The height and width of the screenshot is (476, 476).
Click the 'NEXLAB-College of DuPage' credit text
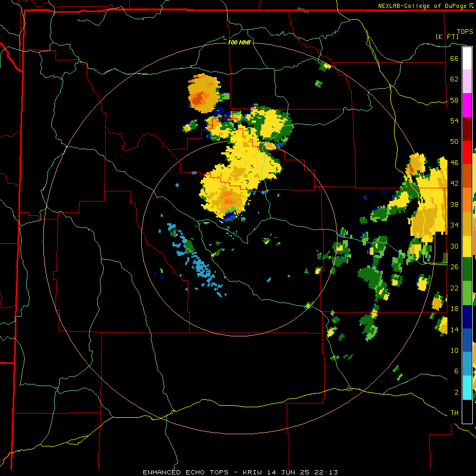(x=422, y=6)
